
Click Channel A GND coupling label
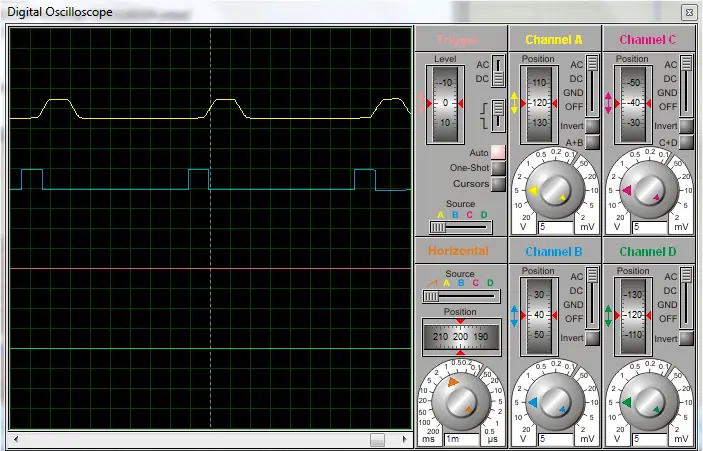point(573,93)
